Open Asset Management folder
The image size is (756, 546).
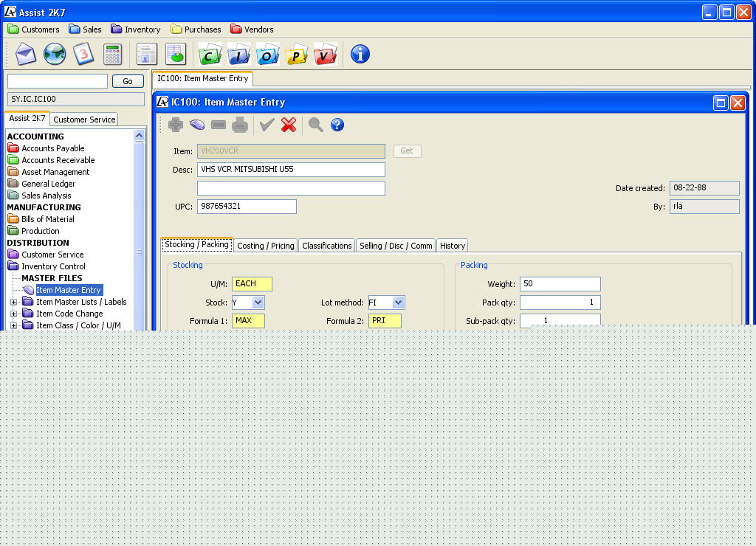tap(49, 172)
